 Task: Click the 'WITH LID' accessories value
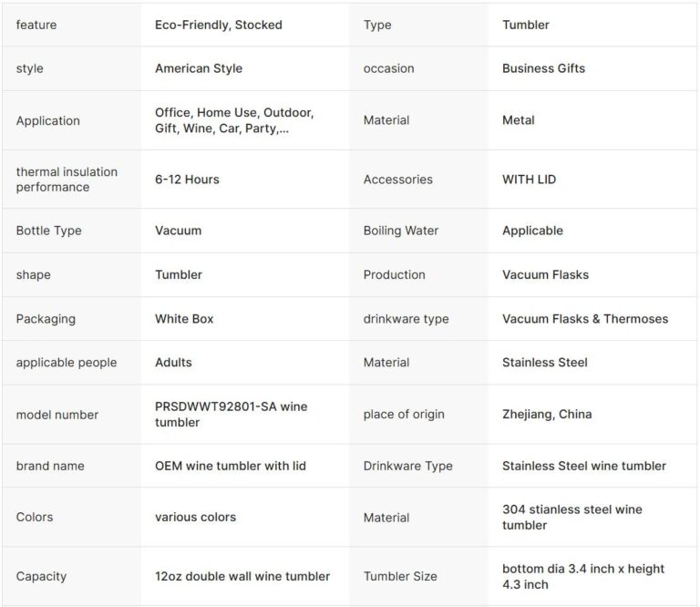click(x=529, y=180)
